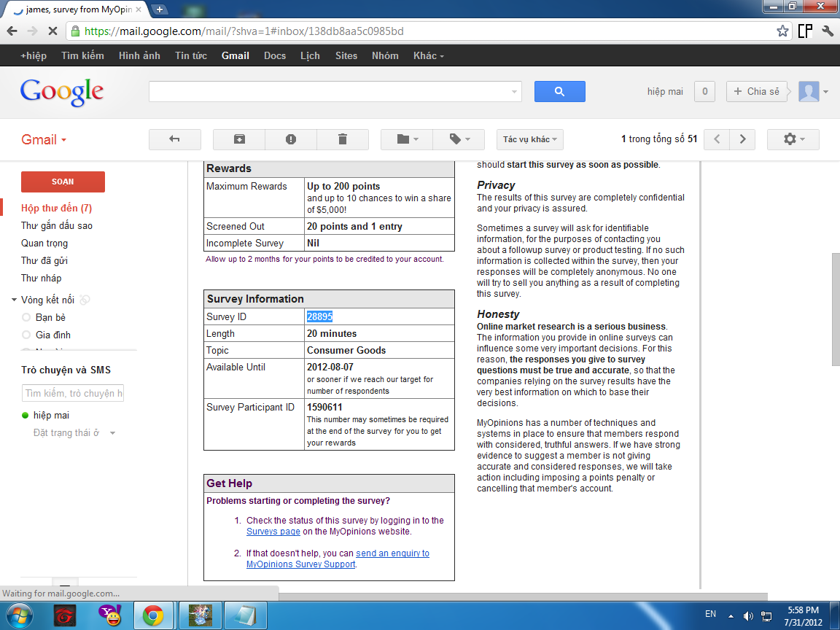Click the profile avatar picture

click(x=809, y=92)
